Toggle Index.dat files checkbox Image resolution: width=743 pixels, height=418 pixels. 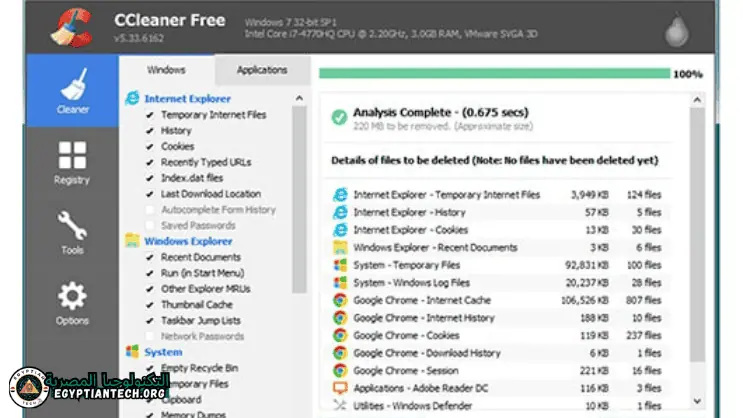pyautogui.click(x=150, y=178)
